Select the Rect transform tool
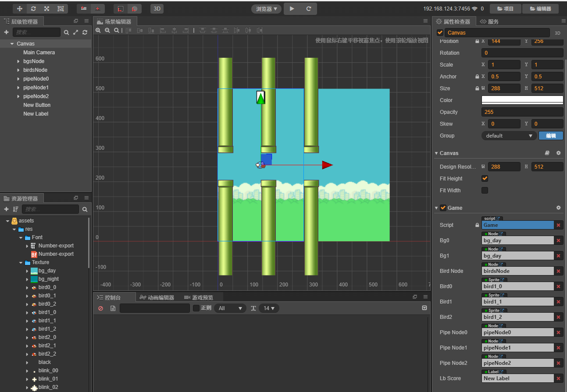Viewport: 567px width, 392px height. [60, 9]
